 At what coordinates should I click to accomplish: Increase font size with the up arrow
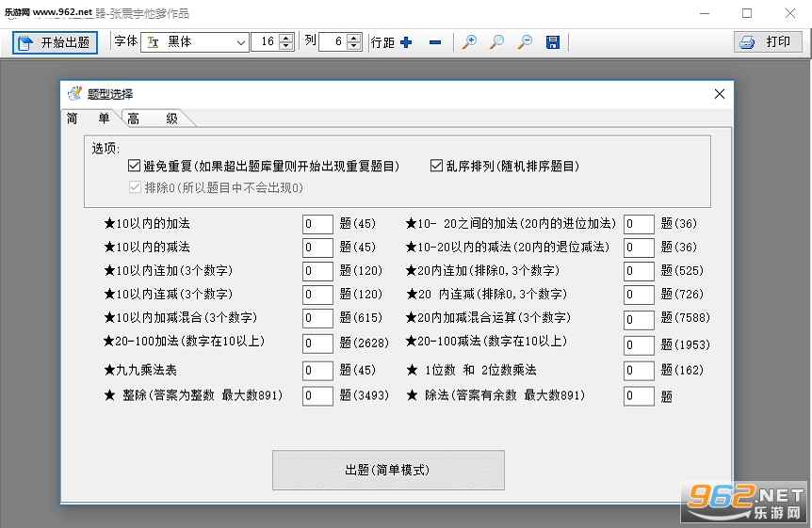tap(285, 38)
